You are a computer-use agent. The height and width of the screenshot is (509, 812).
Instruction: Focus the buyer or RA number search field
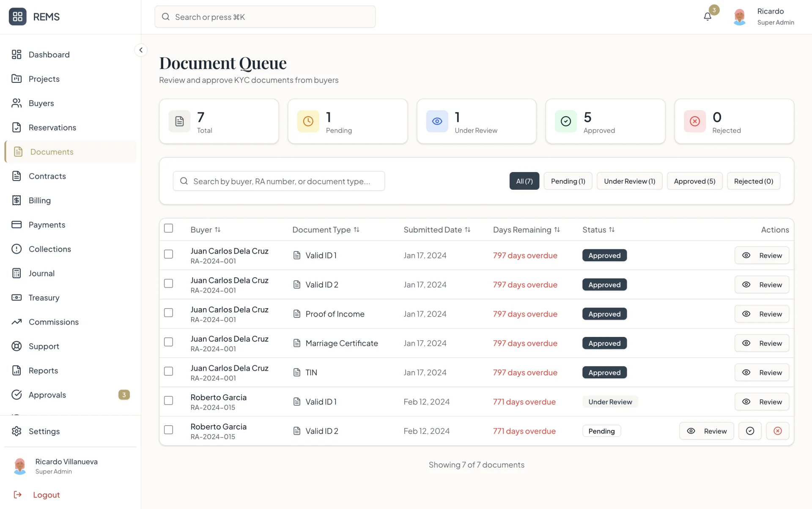pyautogui.click(x=279, y=181)
